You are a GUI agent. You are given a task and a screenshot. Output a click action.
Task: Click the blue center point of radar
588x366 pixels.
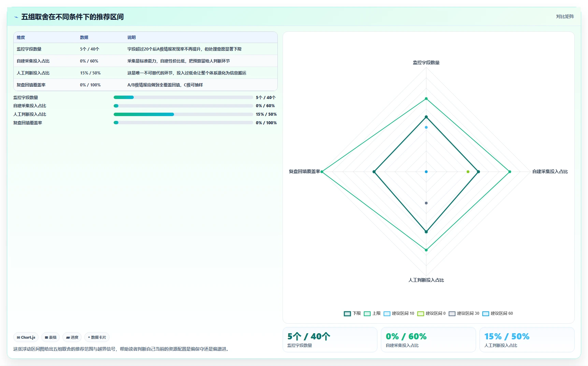click(426, 172)
